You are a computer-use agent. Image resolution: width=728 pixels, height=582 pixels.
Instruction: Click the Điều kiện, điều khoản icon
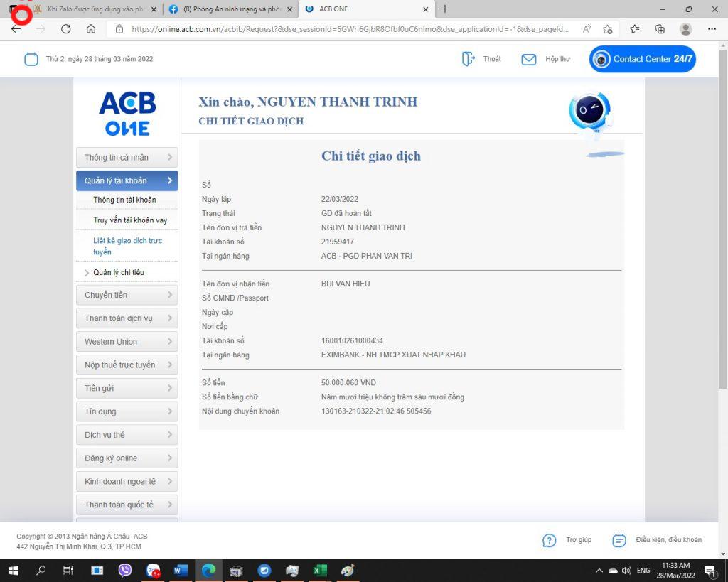click(x=619, y=540)
